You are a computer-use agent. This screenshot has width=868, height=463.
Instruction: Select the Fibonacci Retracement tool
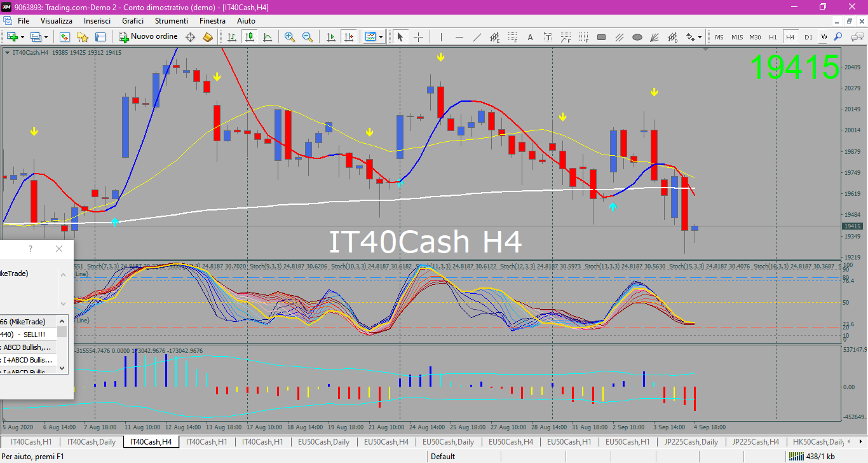513,37
